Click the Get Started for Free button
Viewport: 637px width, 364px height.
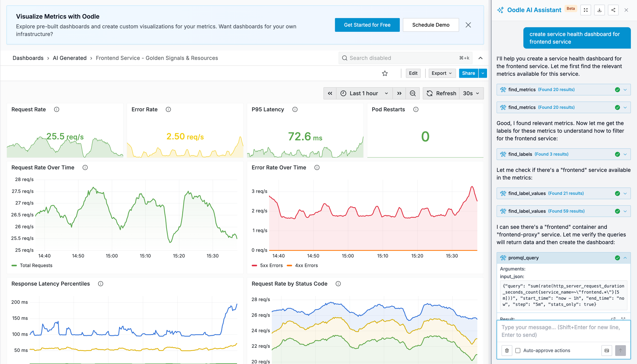tap(367, 25)
